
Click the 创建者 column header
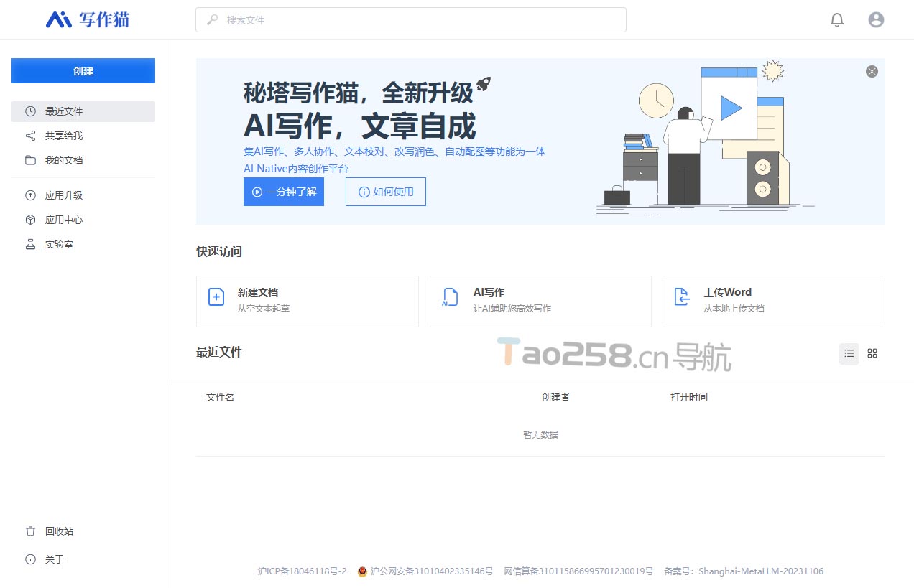tap(555, 397)
